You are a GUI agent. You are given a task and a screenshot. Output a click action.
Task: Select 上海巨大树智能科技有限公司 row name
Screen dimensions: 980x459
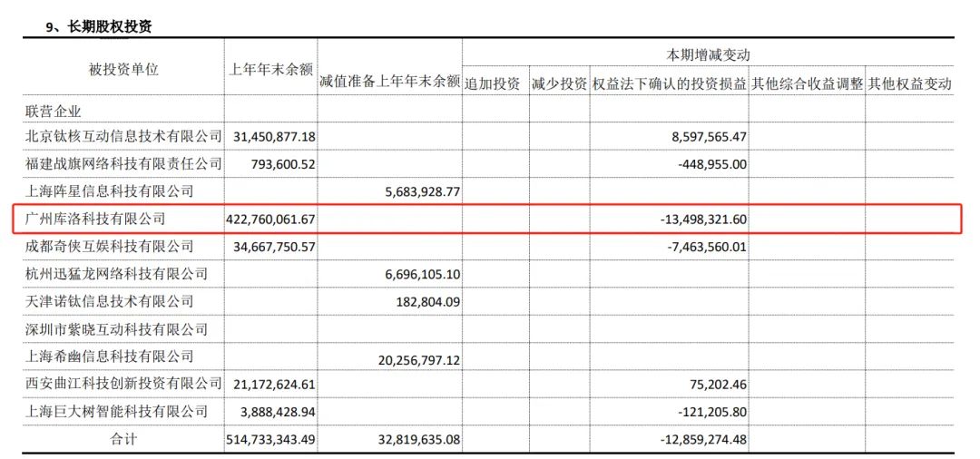(x=116, y=411)
